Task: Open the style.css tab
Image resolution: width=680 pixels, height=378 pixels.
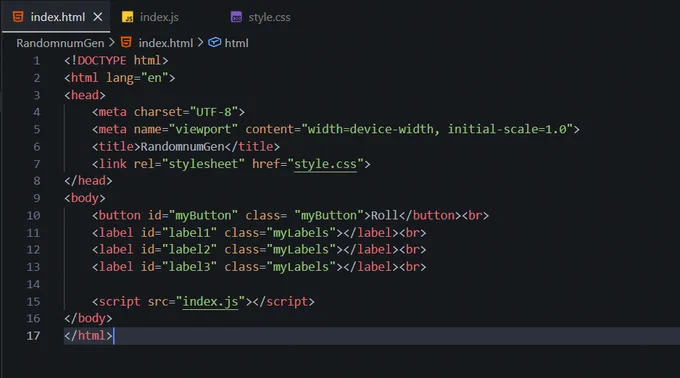Action: point(269,17)
